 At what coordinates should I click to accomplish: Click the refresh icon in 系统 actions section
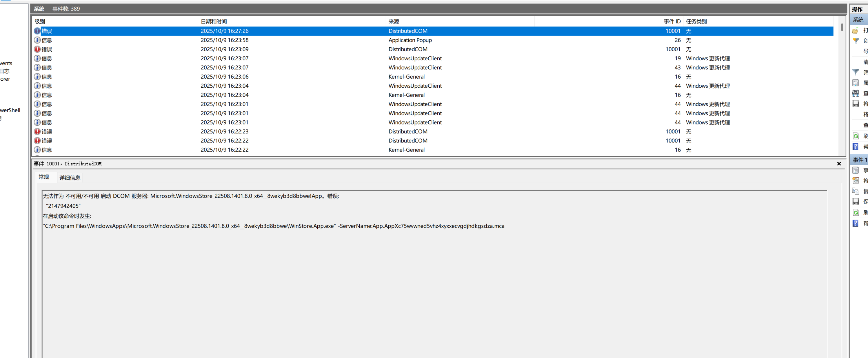[x=855, y=136]
